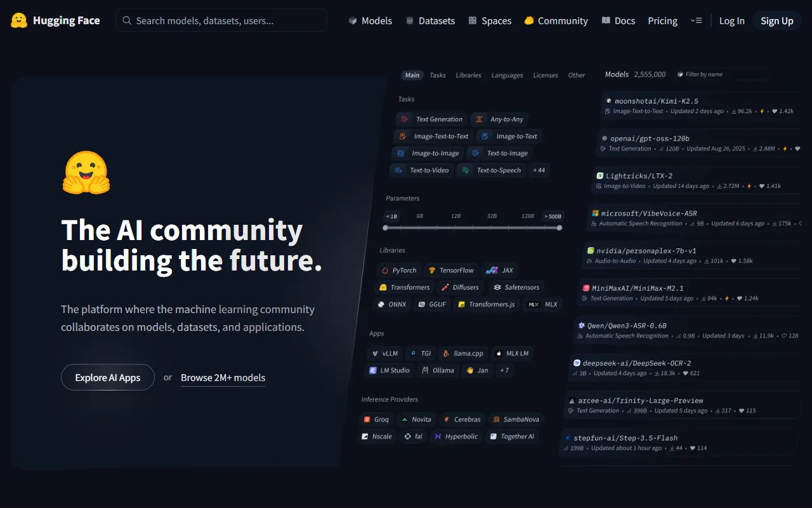Expand the +44 more tasks chip
The image size is (812, 508).
(x=539, y=170)
